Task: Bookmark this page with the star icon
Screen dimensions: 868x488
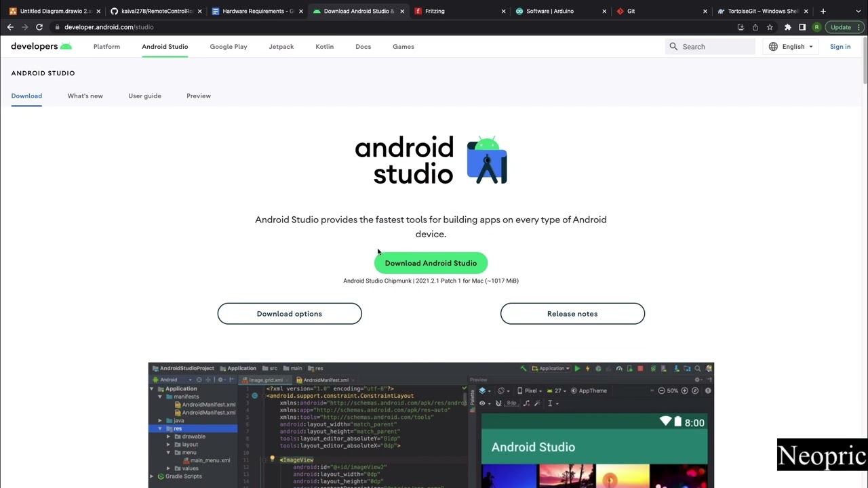Action: (x=770, y=27)
